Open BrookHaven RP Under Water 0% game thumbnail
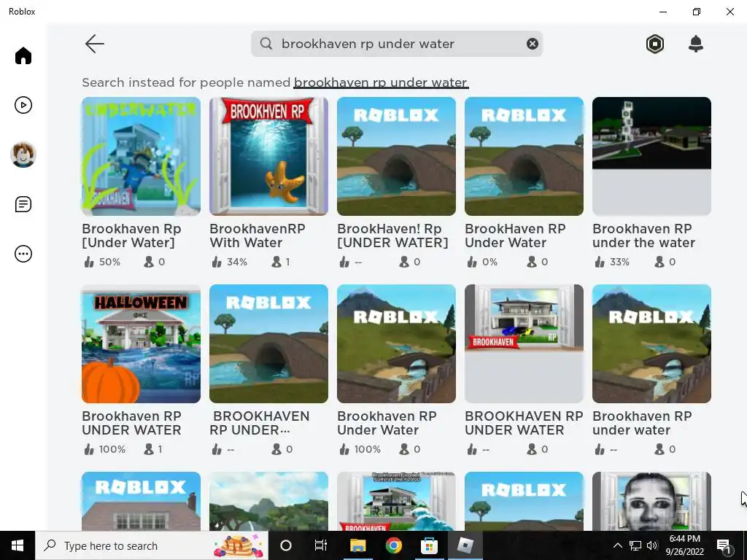Screen dimensions: 747x560 point(524,156)
